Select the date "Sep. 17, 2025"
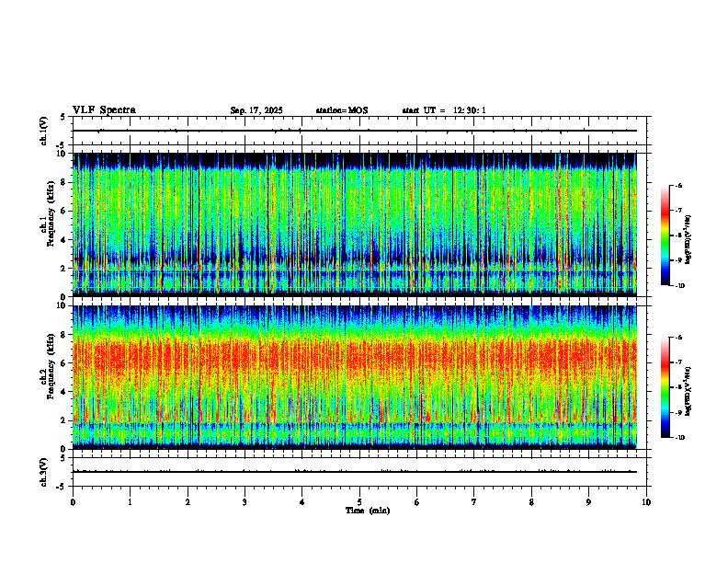 [256, 110]
